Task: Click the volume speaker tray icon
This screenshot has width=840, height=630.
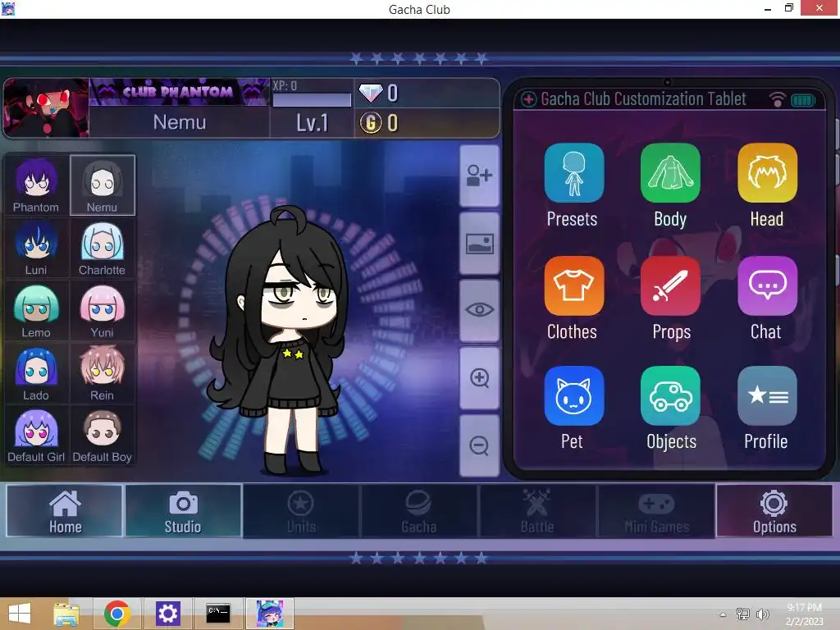Action: coord(762,614)
